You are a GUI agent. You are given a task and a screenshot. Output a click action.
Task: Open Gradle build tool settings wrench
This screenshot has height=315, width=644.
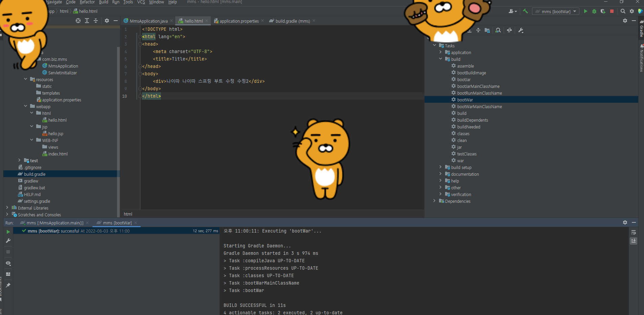521,30
